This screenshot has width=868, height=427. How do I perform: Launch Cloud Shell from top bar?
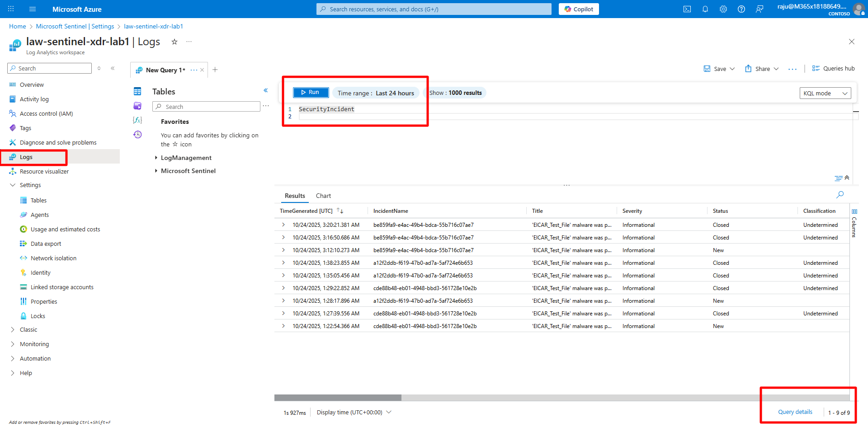click(687, 9)
